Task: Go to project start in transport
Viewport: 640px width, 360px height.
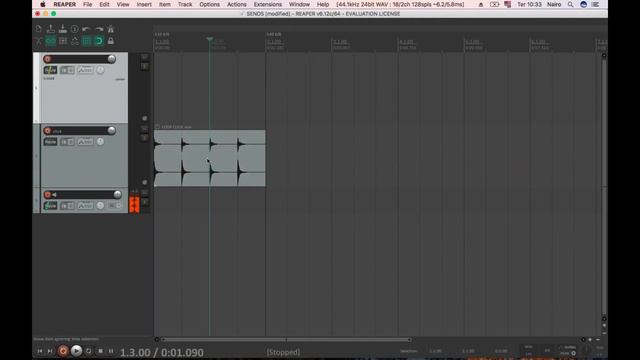Action: click(40, 351)
